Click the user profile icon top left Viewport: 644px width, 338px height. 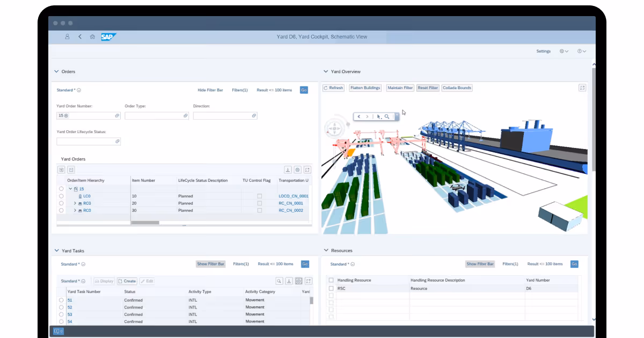67,36
